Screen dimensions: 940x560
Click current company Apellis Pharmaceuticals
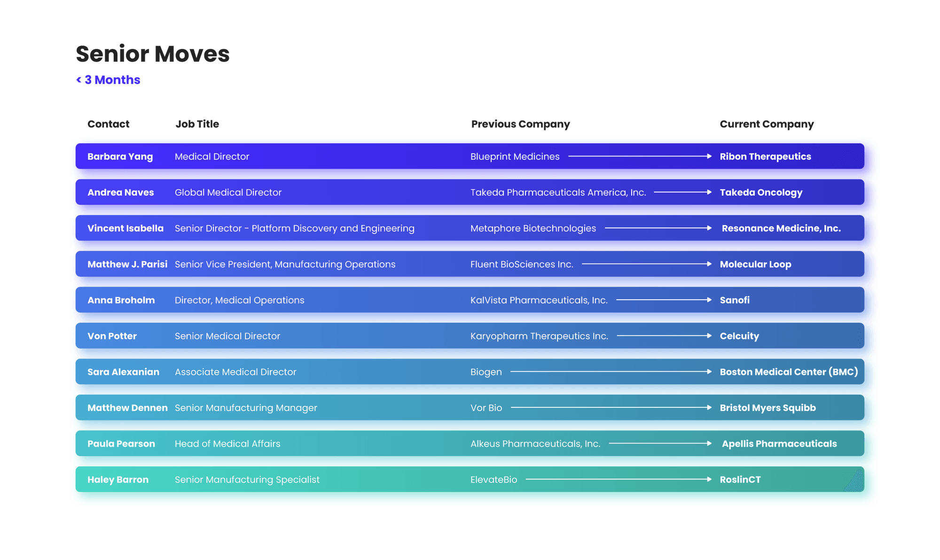coord(779,444)
